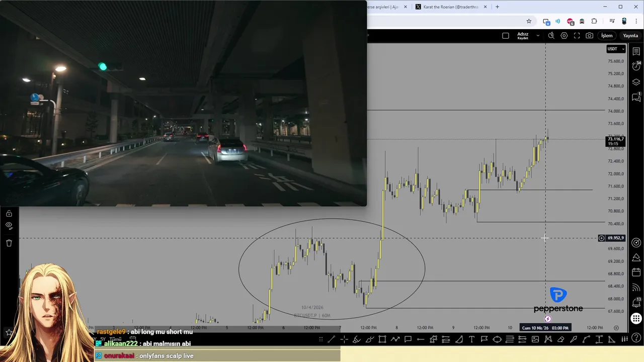Select the text tool (T icon)
The height and width of the screenshot is (362, 644).
pyautogui.click(x=471, y=339)
